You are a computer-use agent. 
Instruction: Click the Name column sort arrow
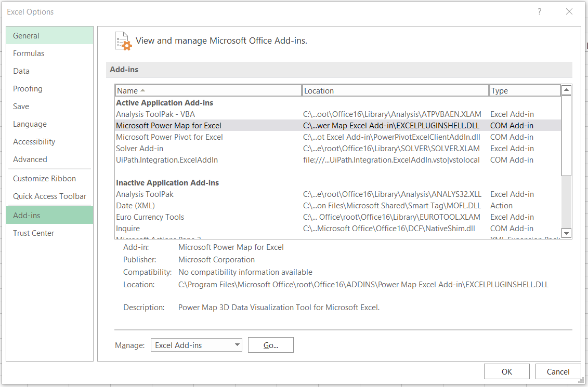click(x=143, y=90)
